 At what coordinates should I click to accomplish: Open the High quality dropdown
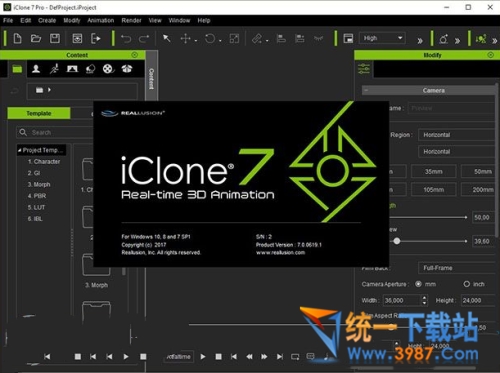[382, 38]
